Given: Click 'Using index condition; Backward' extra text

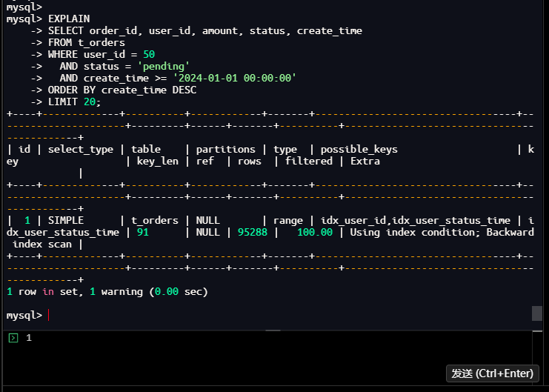Looking at the screenshot, I should click(x=442, y=232).
